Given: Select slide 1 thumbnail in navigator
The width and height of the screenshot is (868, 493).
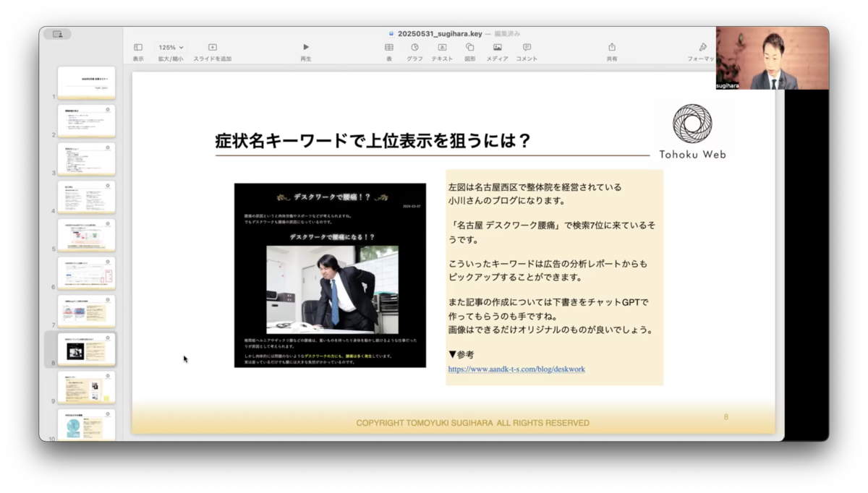Looking at the screenshot, I should pos(86,82).
